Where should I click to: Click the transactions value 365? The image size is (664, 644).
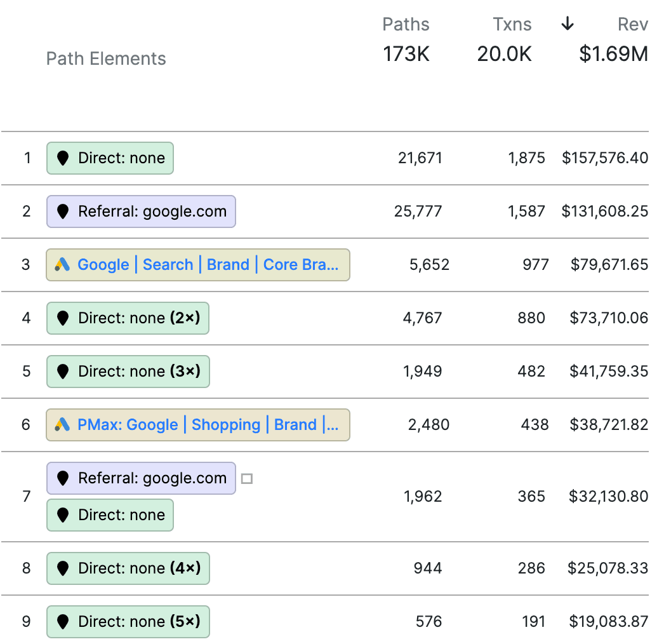[531, 497]
